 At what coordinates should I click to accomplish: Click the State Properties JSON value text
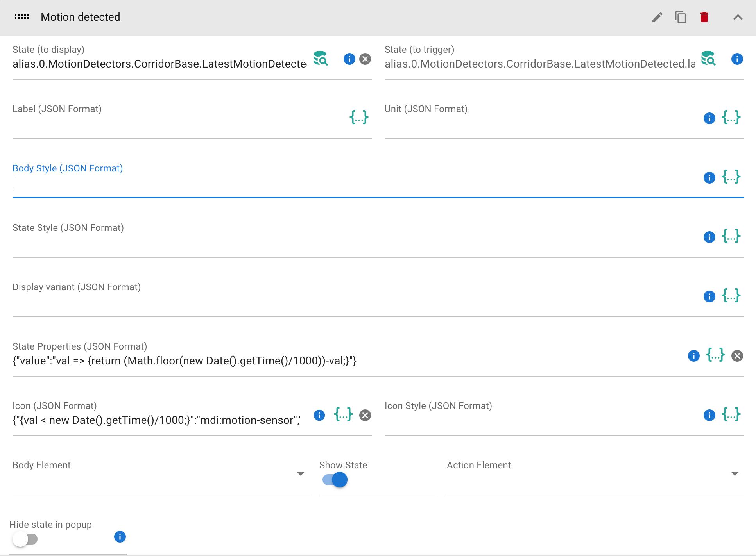click(x=185, y=361)
